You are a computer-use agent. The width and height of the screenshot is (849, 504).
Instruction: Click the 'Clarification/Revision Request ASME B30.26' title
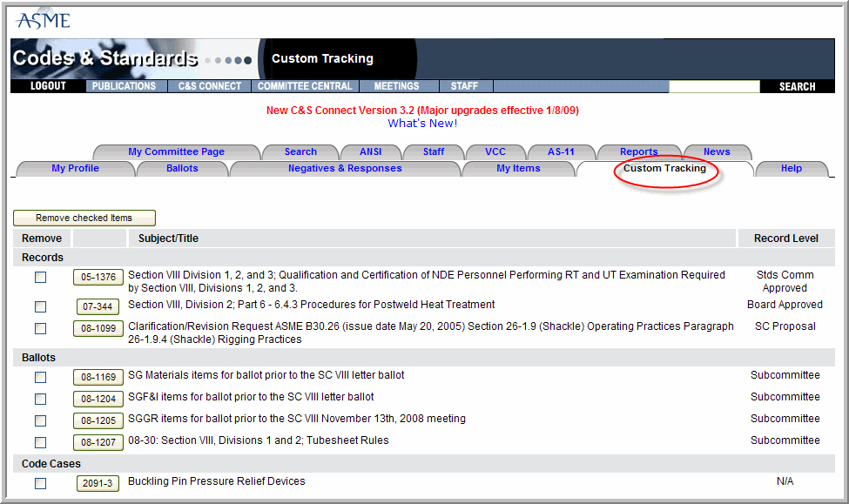coord(431,333)
